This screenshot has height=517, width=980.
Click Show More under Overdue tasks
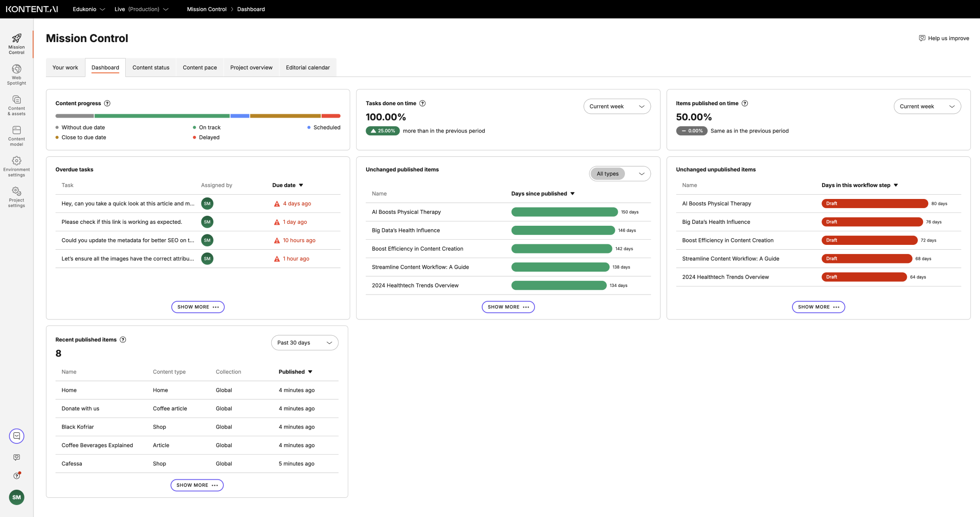click(197, 307)
